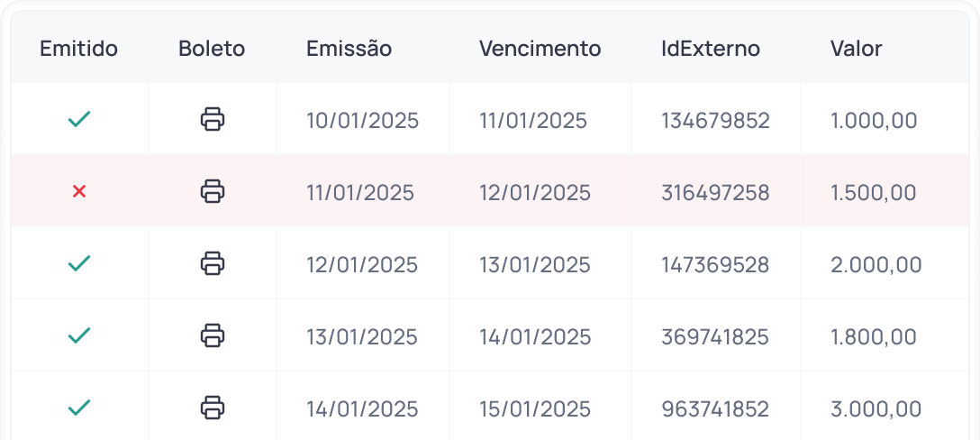Sort table by Vencimento header
Viewport: 980px width, 440px height.
540,49
